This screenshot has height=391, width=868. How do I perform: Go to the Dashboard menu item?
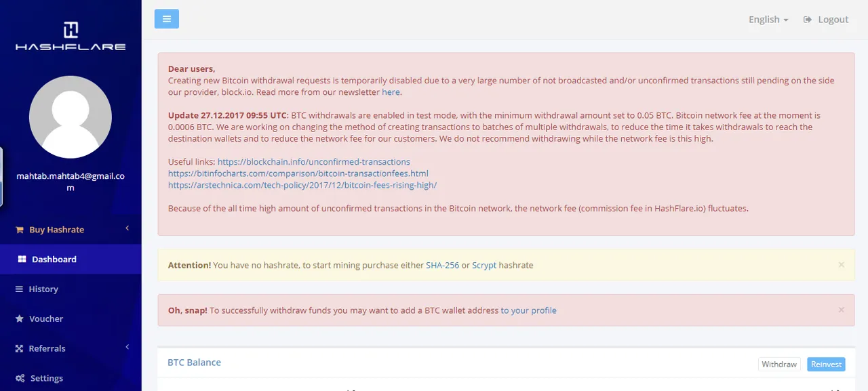71,260
